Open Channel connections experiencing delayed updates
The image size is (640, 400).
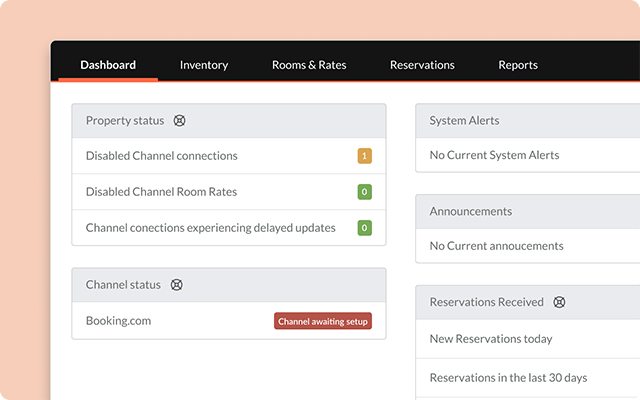(210, 228)
